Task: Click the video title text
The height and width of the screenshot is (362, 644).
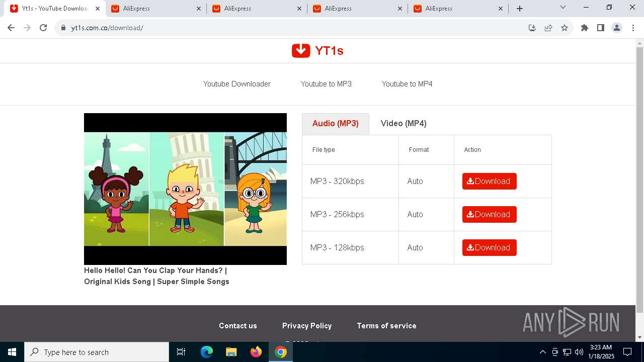Action: [156, 276]
